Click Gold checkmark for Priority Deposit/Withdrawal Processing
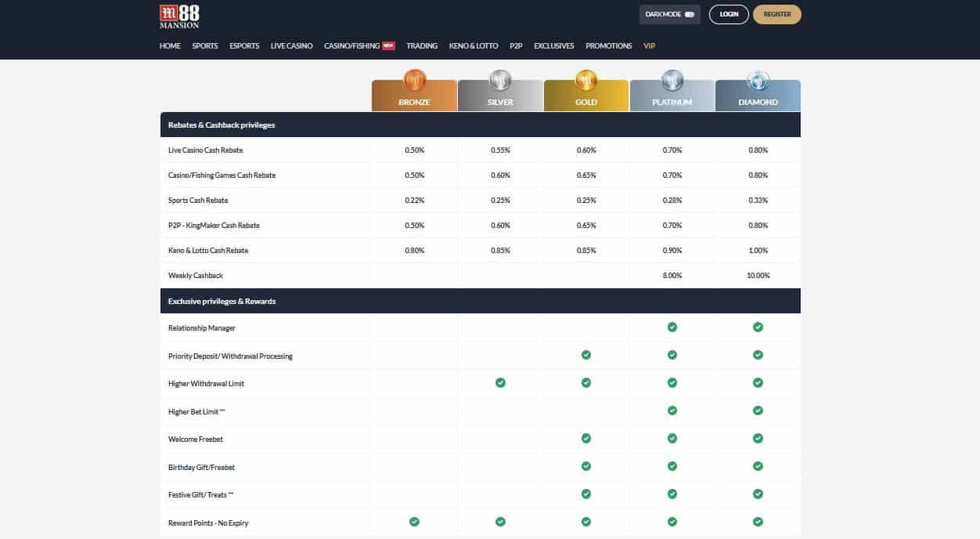This screenshot has width=980, height=539. pos(586,355)
